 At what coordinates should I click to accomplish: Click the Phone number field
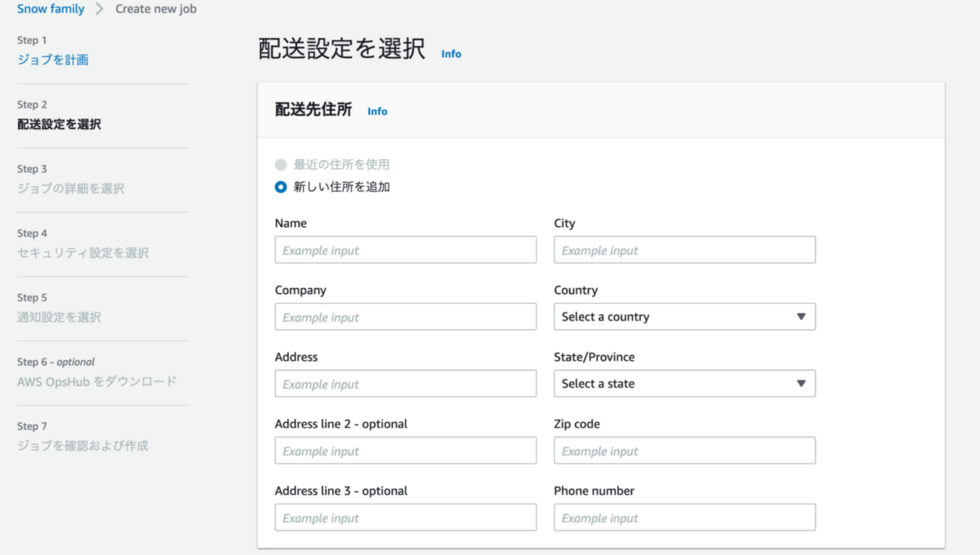pos(684,518)
